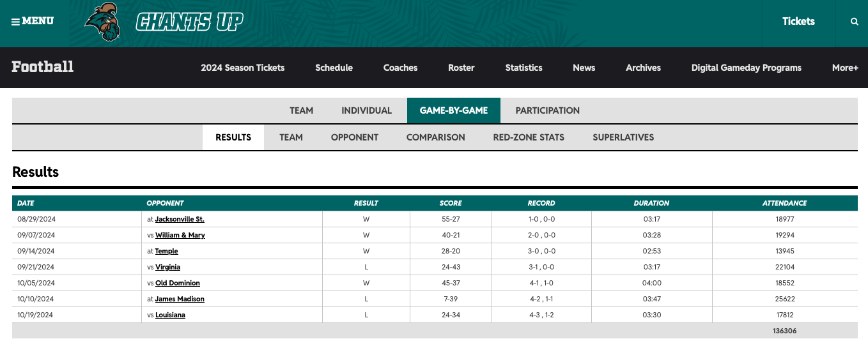868x348 pixels.
Task: Open the Old Dominion game link
Action: tap(177, 283)
